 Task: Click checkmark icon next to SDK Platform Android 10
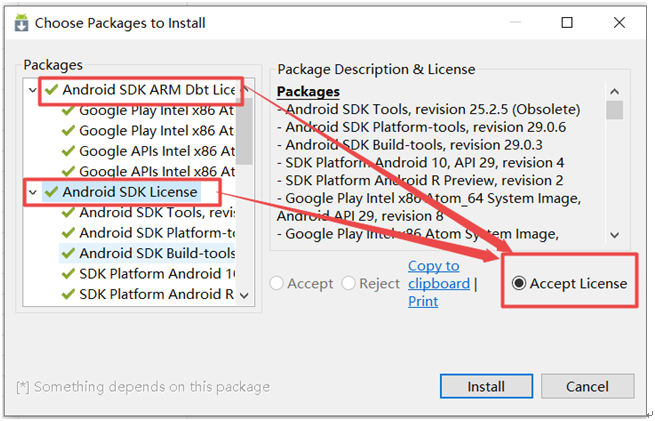point(68,274)
